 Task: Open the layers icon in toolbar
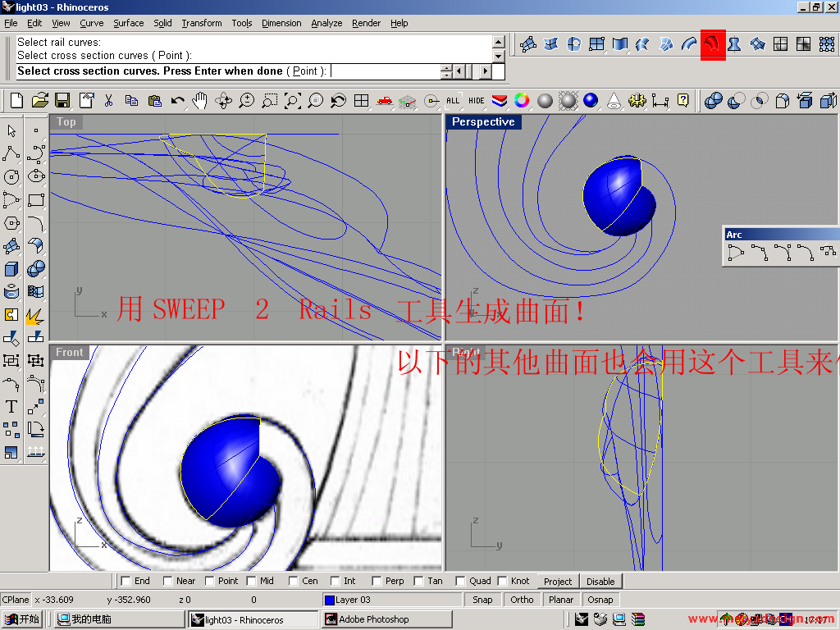499,101
